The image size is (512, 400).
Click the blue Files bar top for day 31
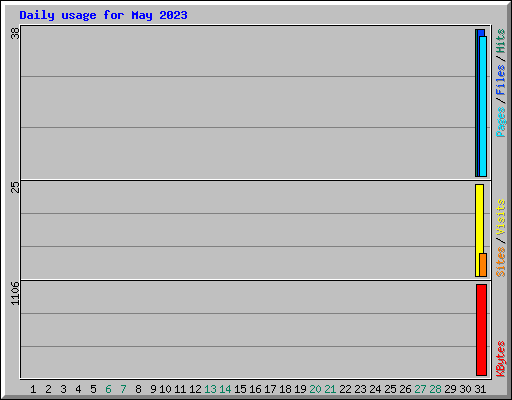tap(481, 33)
